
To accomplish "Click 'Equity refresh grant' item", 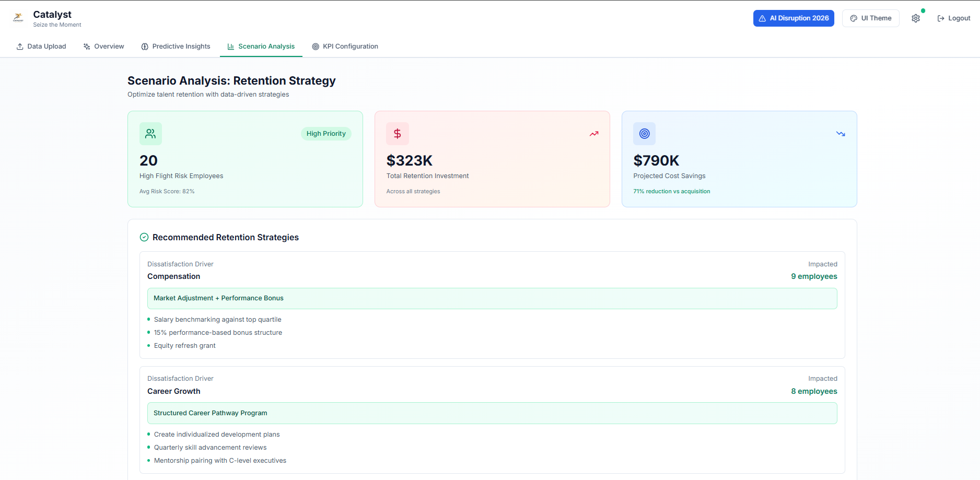I will [184, 346].
